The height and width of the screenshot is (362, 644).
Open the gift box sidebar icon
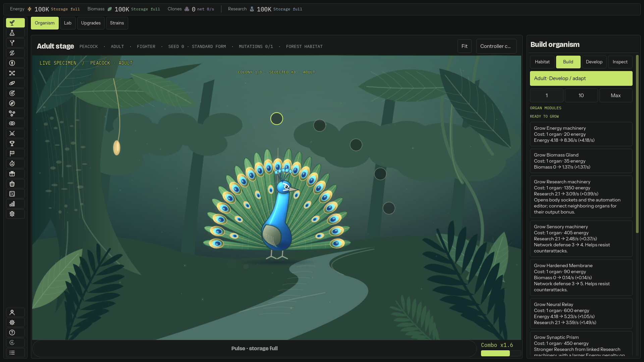pyautogui.click(x=15, y=174)
